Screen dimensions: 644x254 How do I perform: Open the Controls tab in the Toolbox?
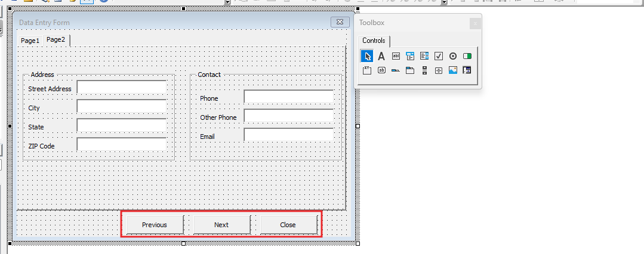click(x=374, y=41)
